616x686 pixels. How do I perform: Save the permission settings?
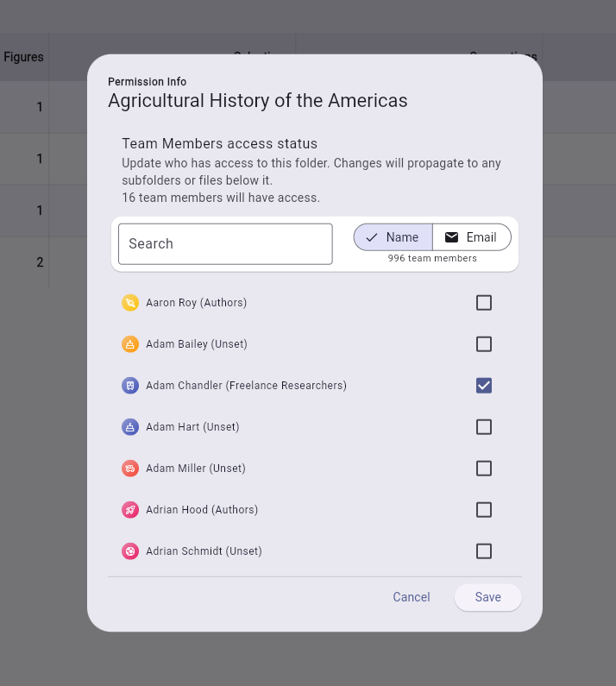(x=487, y=597)
